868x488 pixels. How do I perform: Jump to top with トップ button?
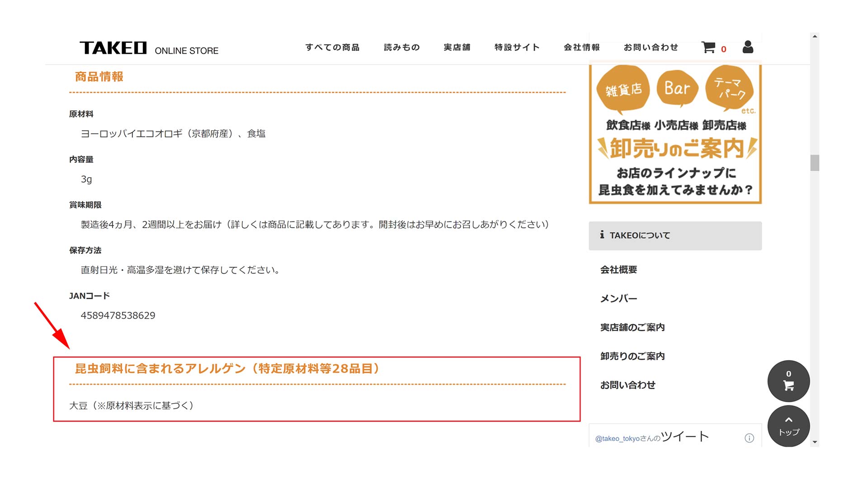coord(788,426)
